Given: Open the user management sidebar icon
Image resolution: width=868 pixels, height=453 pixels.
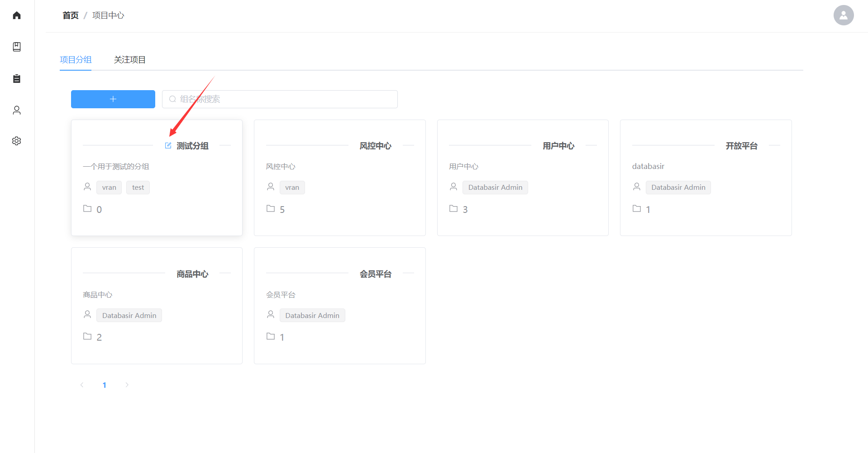Looking at the screenshot, I should [x=17, y=110].
